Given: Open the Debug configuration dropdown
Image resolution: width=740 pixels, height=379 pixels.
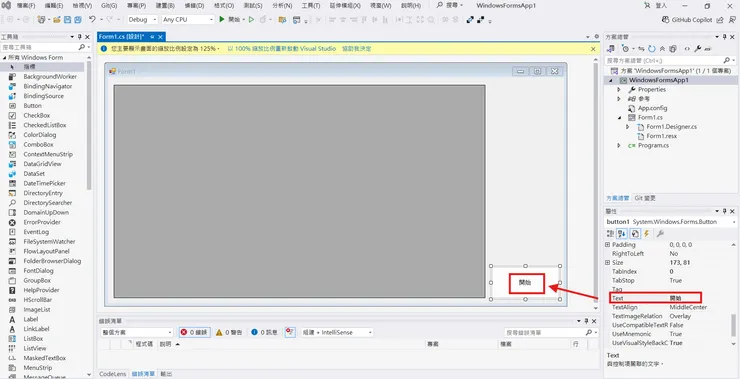Looking at the screenshot, I should 142,20.
